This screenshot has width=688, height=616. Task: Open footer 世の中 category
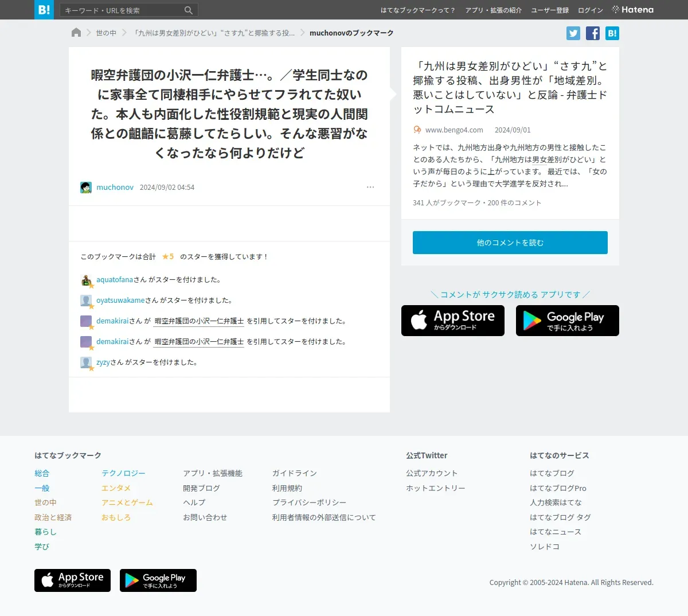tap(45, 502)
